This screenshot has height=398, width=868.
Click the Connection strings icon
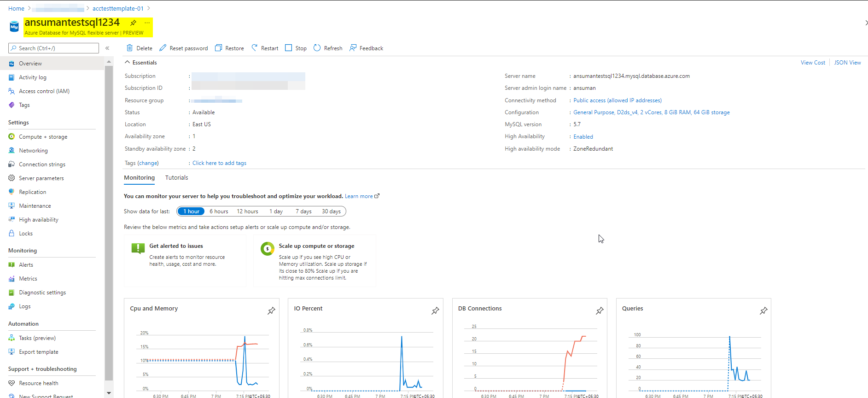[x=12, y=164]
